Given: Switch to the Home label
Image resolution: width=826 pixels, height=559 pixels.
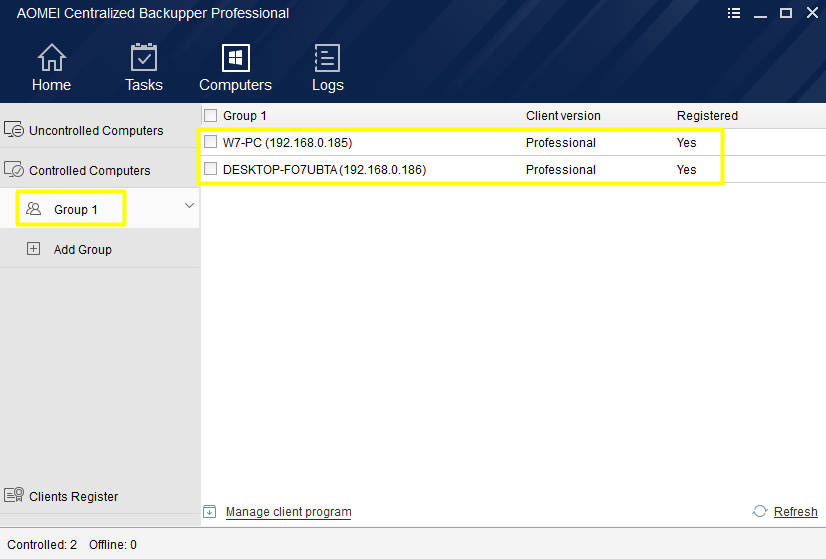Looking at the screenshot, I should [52, 85].
